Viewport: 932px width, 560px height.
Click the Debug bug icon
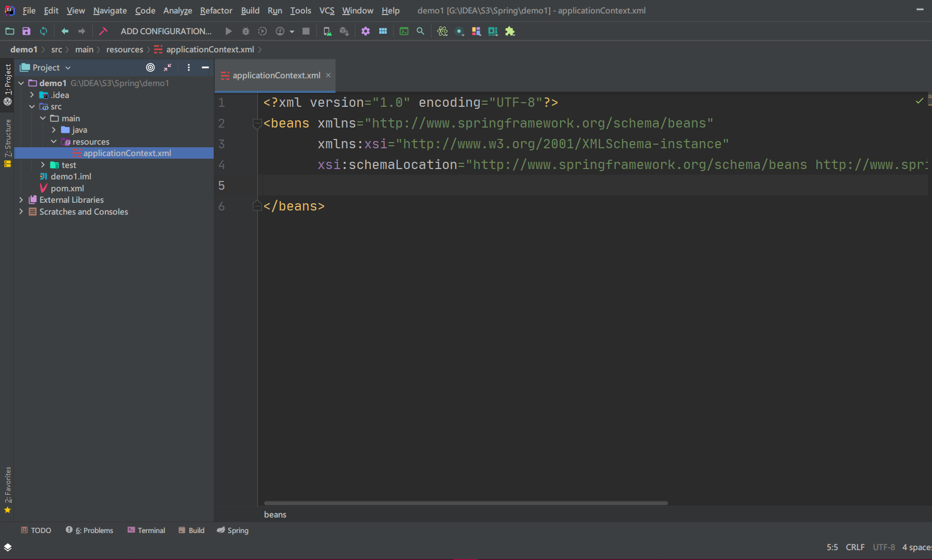(246, 31)
